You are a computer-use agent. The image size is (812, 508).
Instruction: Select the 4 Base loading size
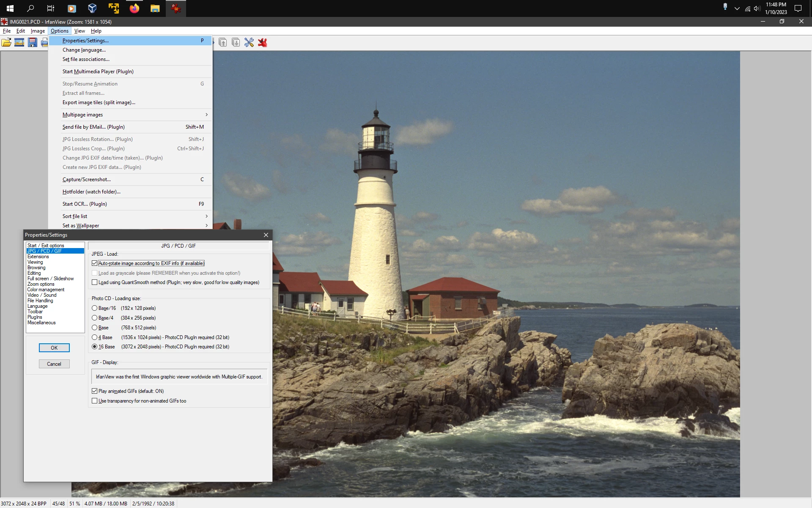[95, 337]
